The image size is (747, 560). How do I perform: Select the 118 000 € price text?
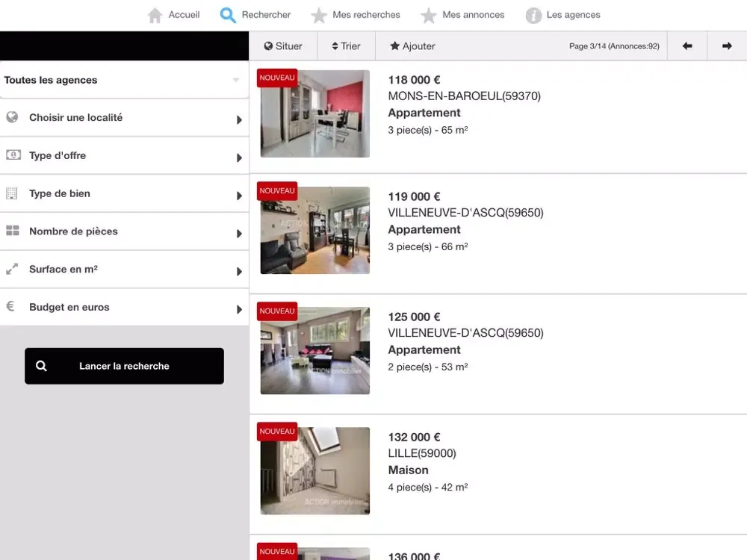pyautogui.click(x=414, y=80)
